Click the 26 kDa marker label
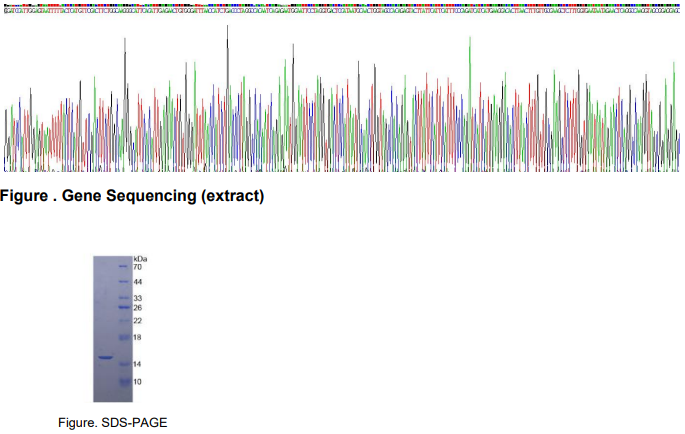This screenshot has height=434, width=685. pos(138,308)
